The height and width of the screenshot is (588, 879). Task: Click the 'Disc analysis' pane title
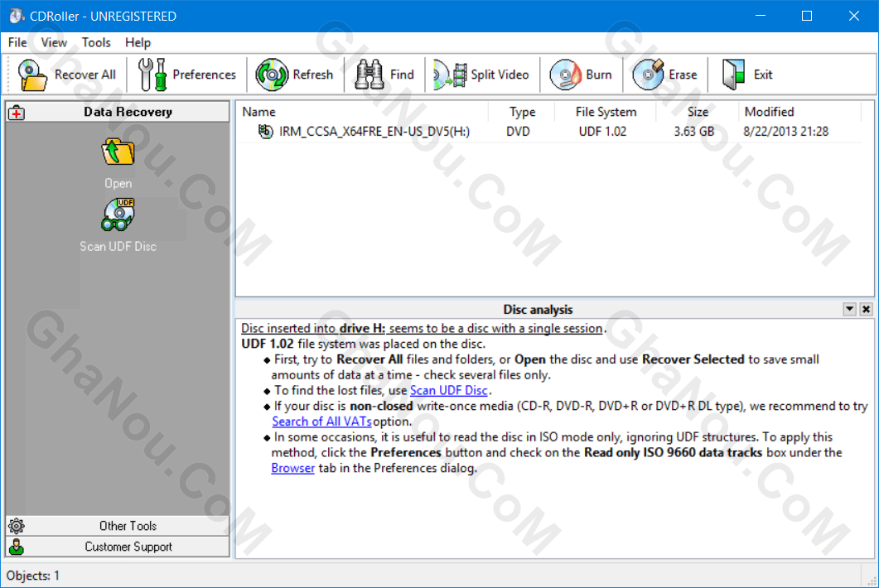(x=538, y=310)
